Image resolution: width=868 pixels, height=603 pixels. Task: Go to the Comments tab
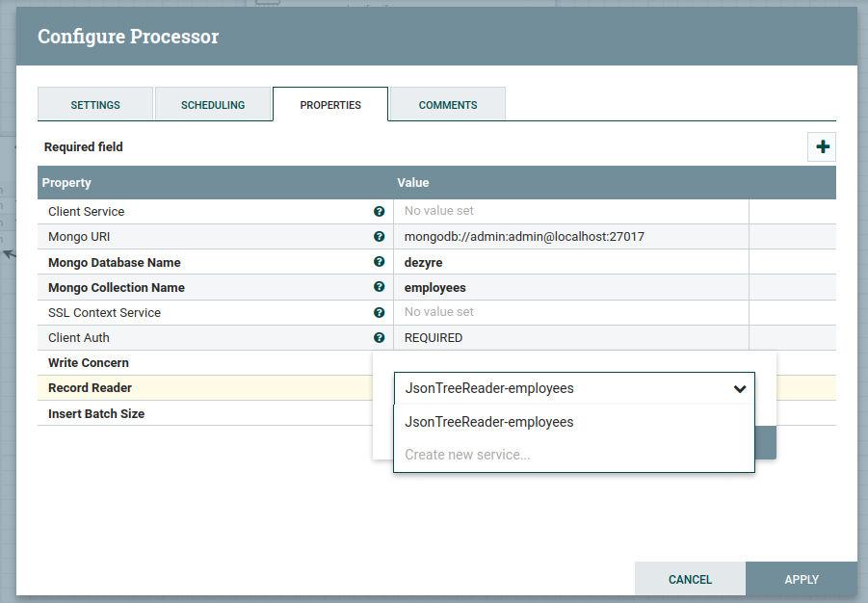pyautogui.click(x=447, y=105)
